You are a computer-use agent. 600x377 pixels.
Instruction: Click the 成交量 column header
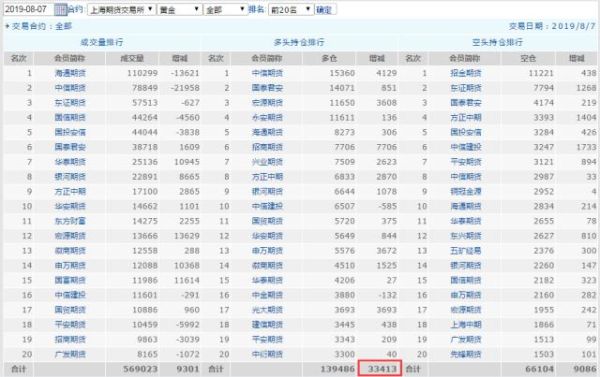tap(132, 59)
